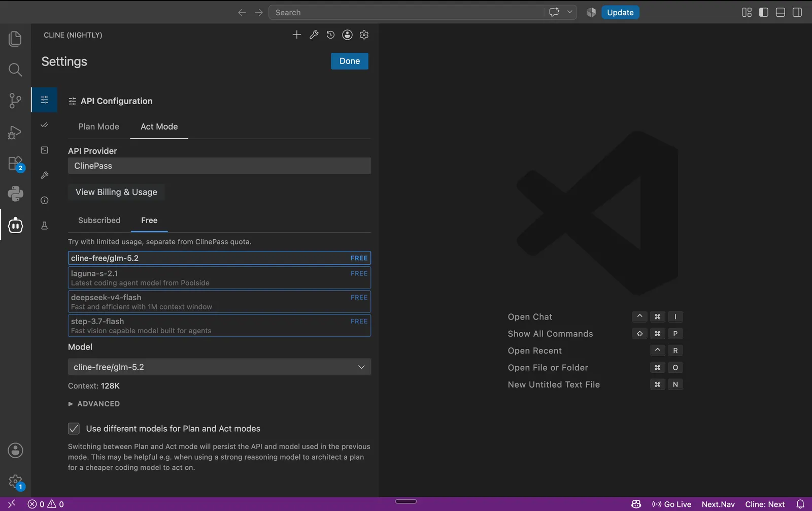
Task: Open Extensions view with badge
Action: click(15, 164)
